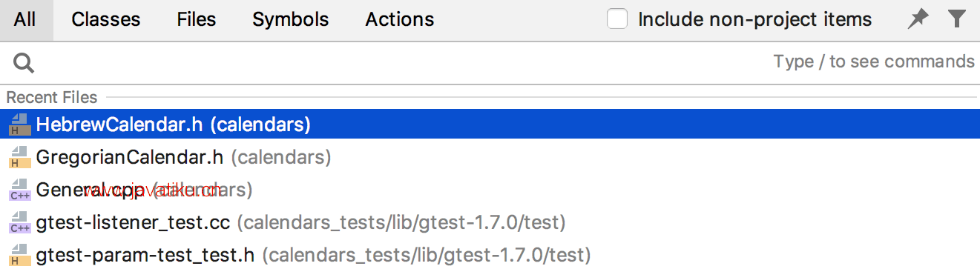This screenshot has width=980, height=269.
Task: Click the HebrewCalendar.h header file icon
Action: click(19, 124)
